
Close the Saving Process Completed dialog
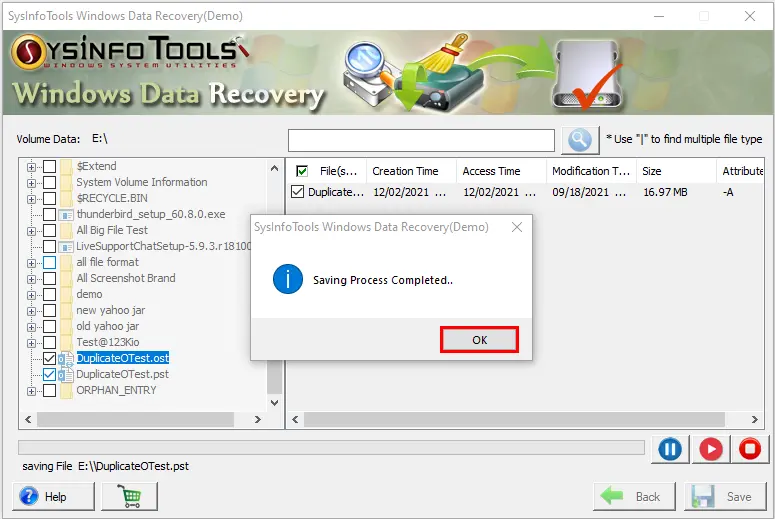[x=517, y=227]
